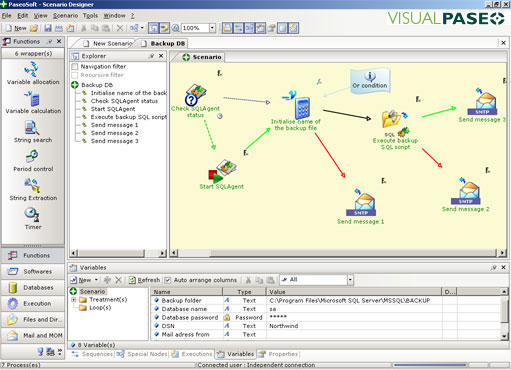This screenshot has width=511, height=370.
Task: Open the Softwares panel
Action: [33, 271]
